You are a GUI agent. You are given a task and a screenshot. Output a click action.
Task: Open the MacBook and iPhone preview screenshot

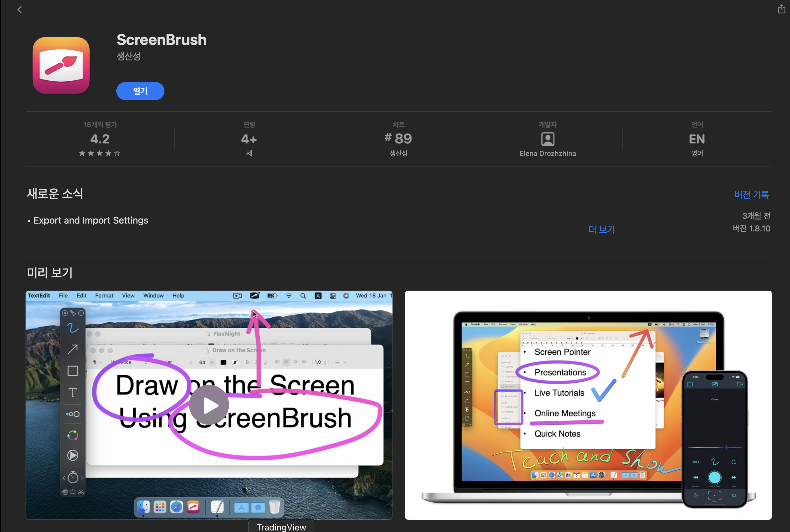click(x=588, y=405)
